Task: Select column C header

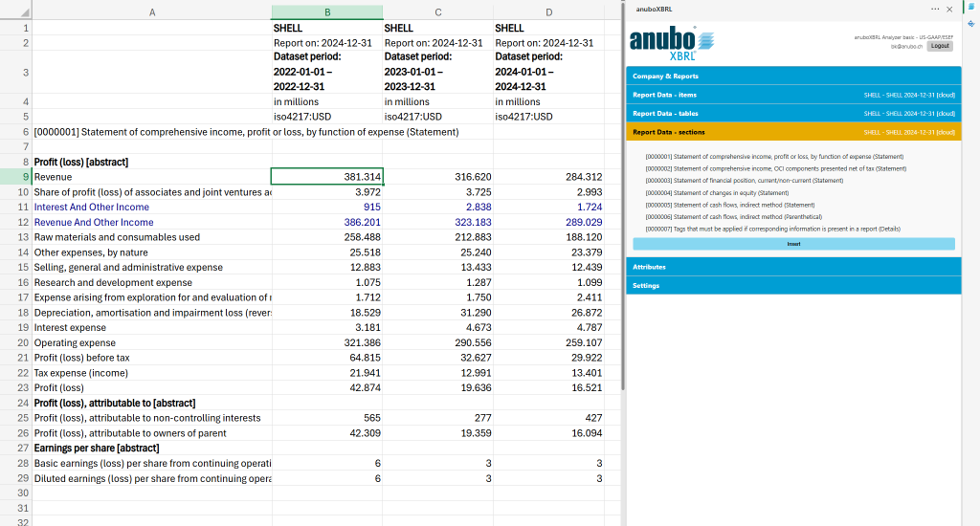Action: [x=437, y=11]
